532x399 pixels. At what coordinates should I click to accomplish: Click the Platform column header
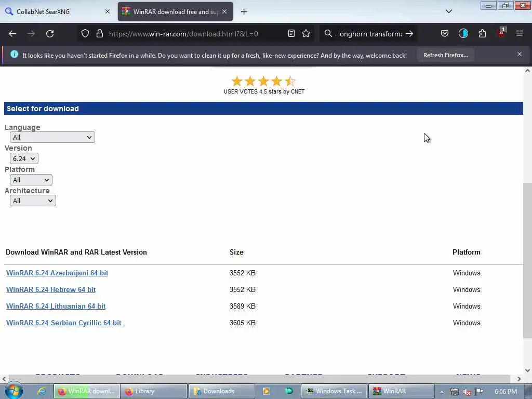click(467, 252)
